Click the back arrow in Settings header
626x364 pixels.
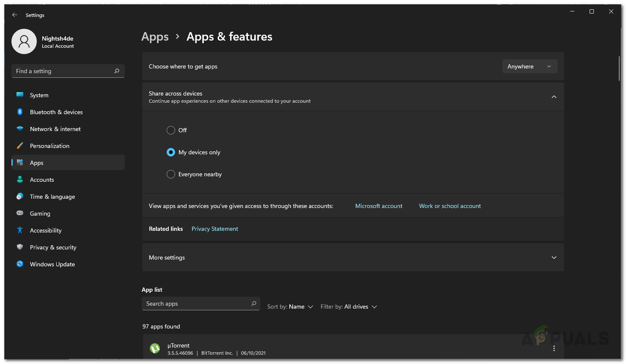click(x=15, y=15)
